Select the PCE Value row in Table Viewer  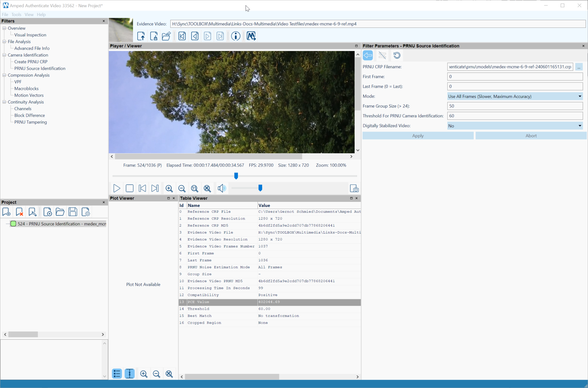(x=269, y=302)
